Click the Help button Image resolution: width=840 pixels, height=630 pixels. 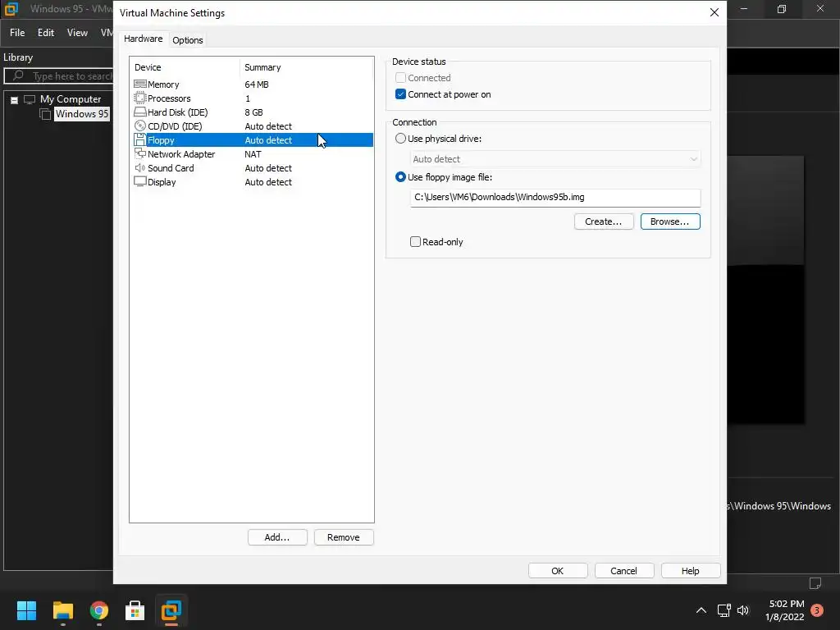(691, 571)
